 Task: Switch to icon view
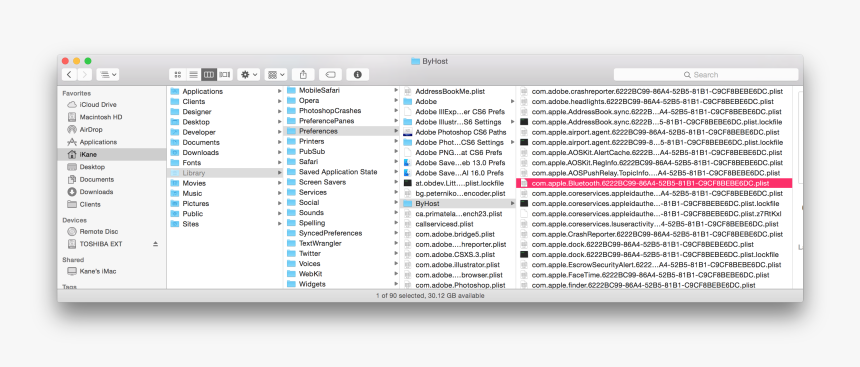pos(178,75)
